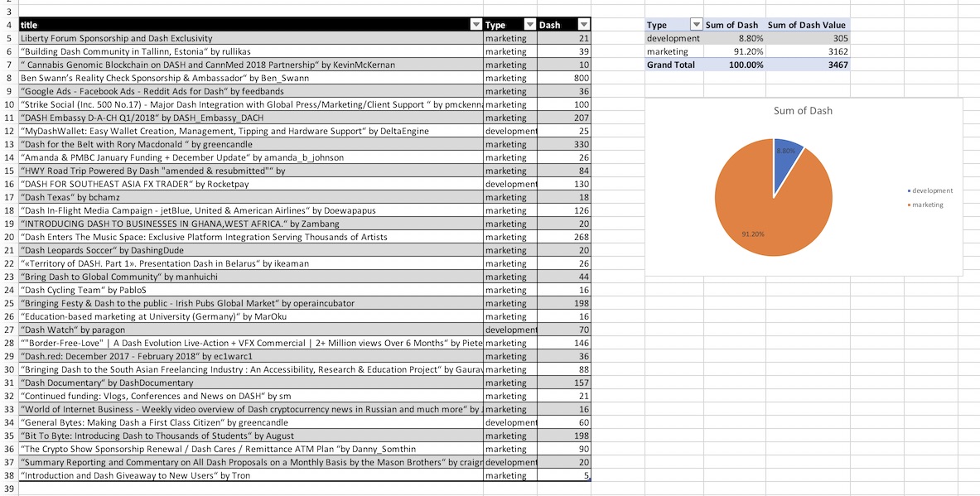Viewport: 980px width, 496px height.
Task: Select the pivot cell showing 100.00%
Action: pos(734,65)
